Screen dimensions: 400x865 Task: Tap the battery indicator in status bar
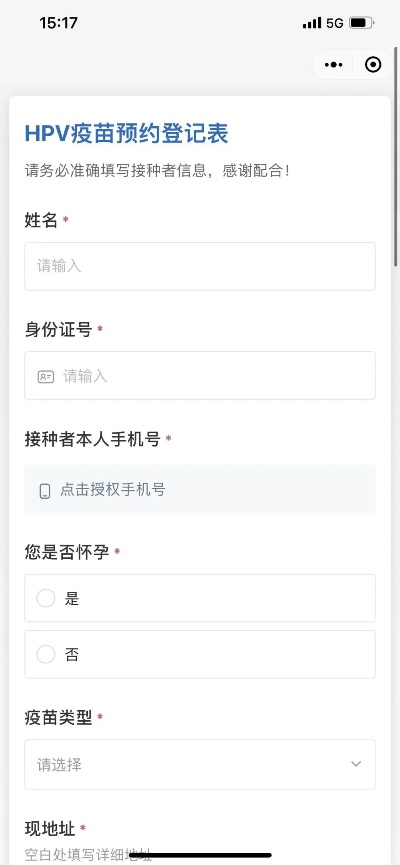[x=362, y=23]
